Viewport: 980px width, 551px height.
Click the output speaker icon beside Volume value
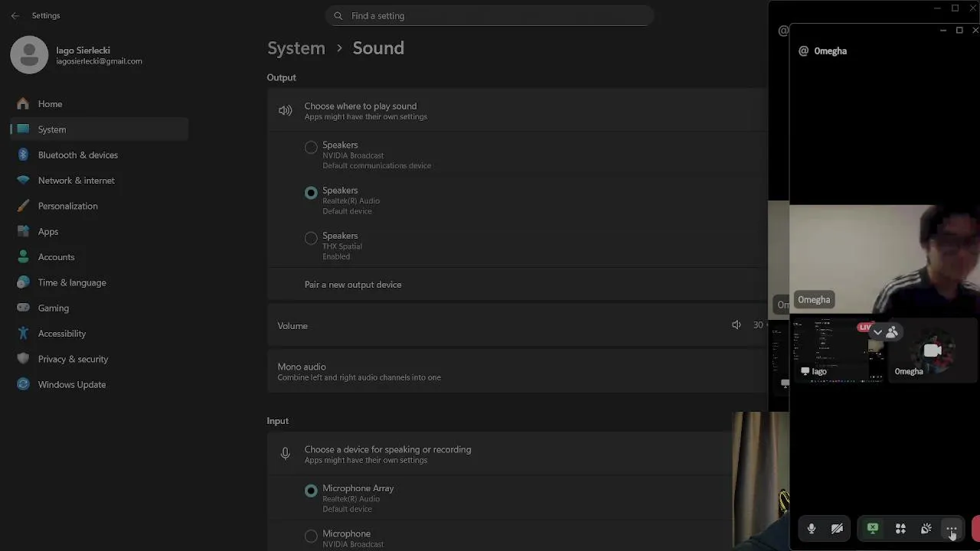pos(736,325)
